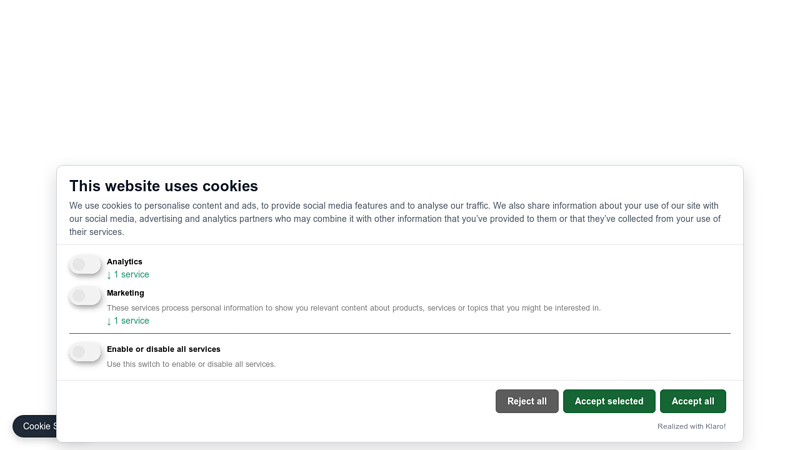Click the "This website uses cookies" heading

coord(163,186)
